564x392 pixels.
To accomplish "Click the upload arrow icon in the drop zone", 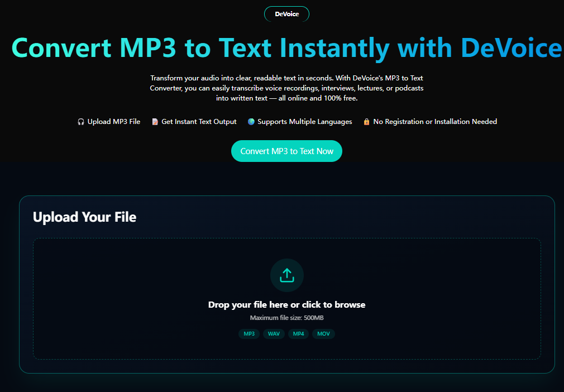I will click(x=286, y=275).
